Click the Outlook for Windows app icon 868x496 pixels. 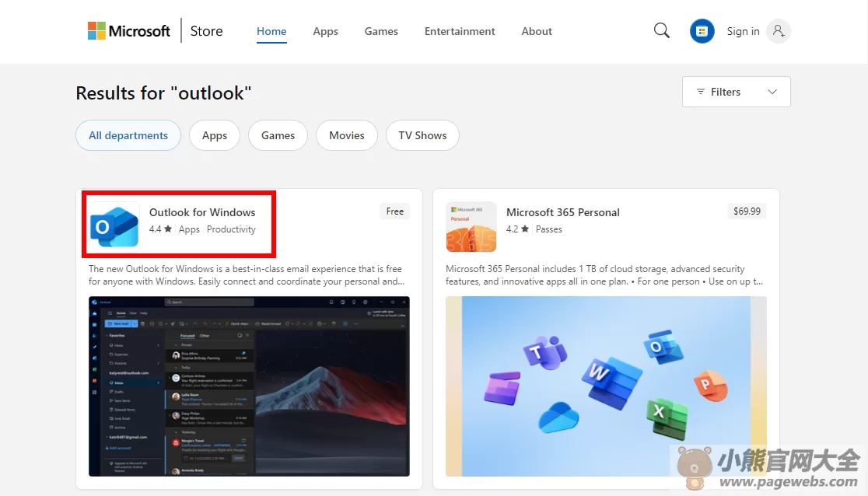click(114, 227)
